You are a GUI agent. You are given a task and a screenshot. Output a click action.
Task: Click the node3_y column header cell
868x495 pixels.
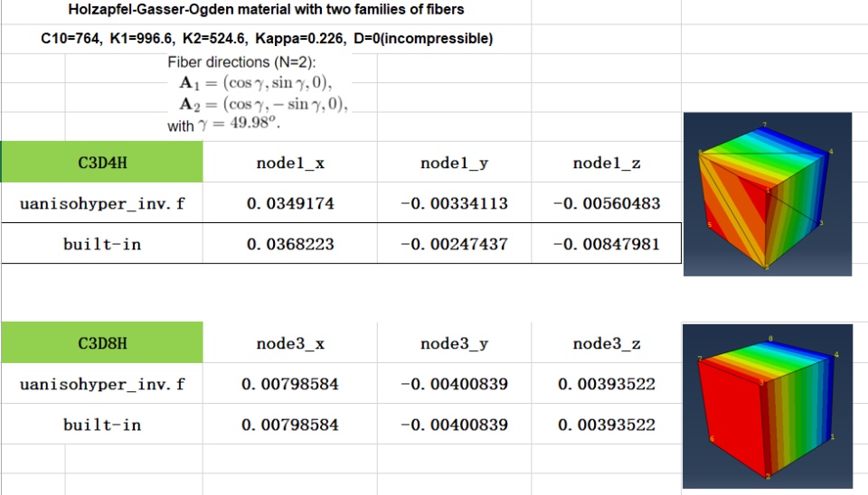point(456,343)
